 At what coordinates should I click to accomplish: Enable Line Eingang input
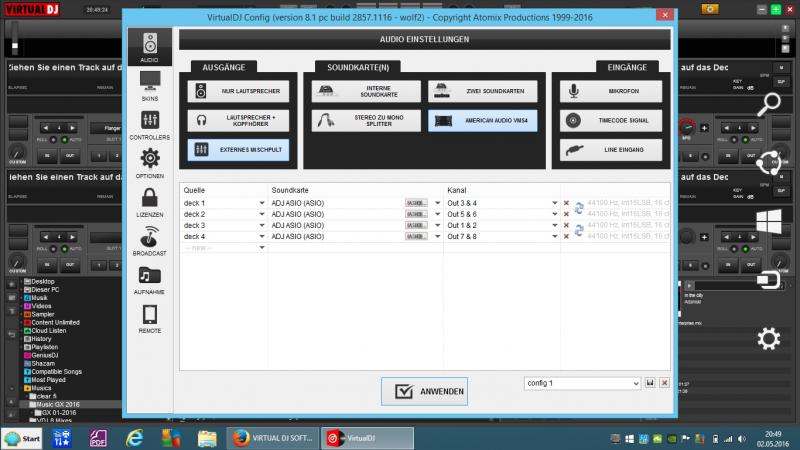611,149
